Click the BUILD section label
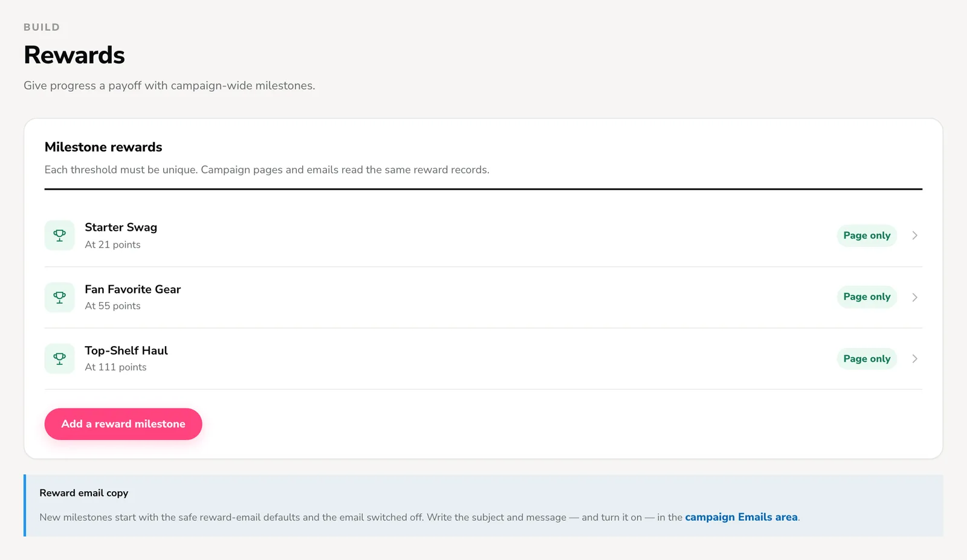Image resolution: width=967 pixels, height=560 pixels. [x=42, y=27]
